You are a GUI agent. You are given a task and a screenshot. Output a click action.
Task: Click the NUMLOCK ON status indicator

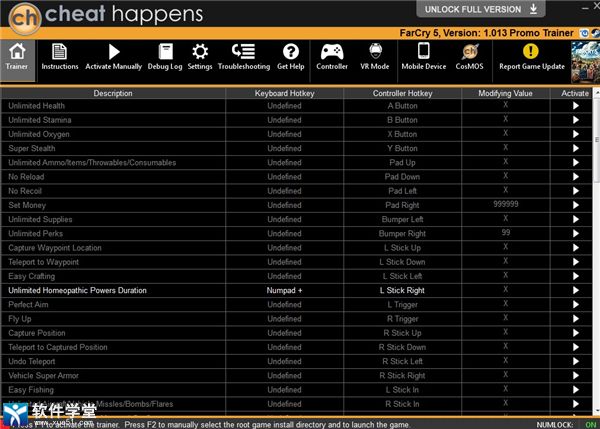tap(566, 424)
